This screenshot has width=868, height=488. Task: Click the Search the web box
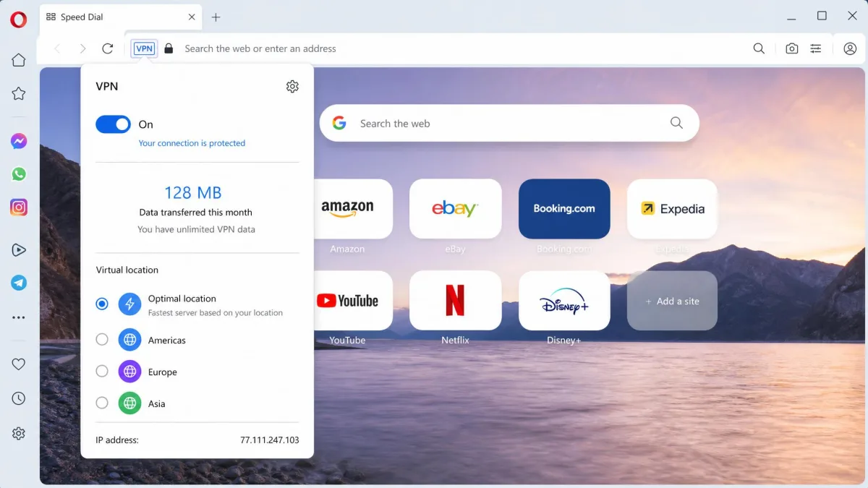(x=509, y=123)
